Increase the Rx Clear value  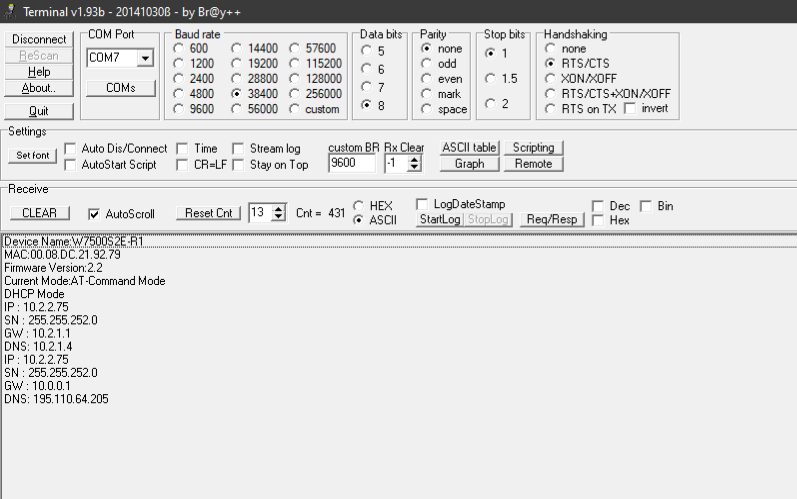click(414, 160)
